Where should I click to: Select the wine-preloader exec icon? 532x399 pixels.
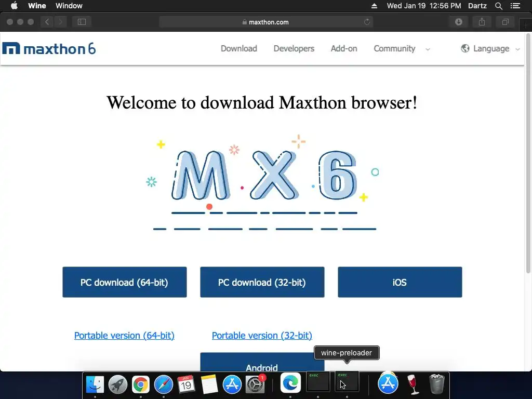[347, 381]
